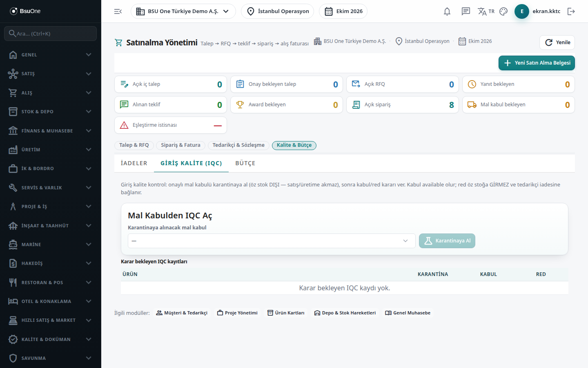Select the Talep & RFQ group

(x=134, y=145)
